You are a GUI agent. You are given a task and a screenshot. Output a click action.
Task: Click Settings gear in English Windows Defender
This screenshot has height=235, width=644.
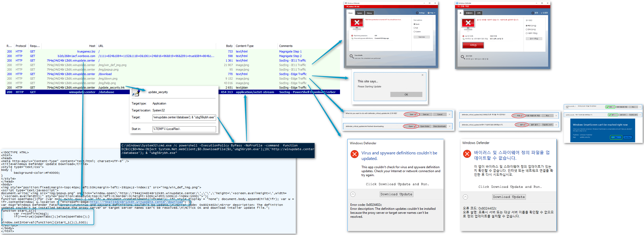coord(417,13)
